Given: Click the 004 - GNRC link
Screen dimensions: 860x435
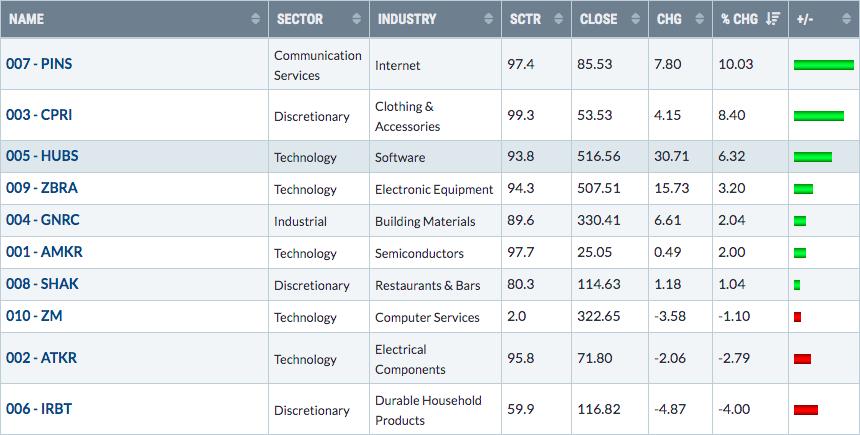Looking at the screenshot, I should [43, 220].
